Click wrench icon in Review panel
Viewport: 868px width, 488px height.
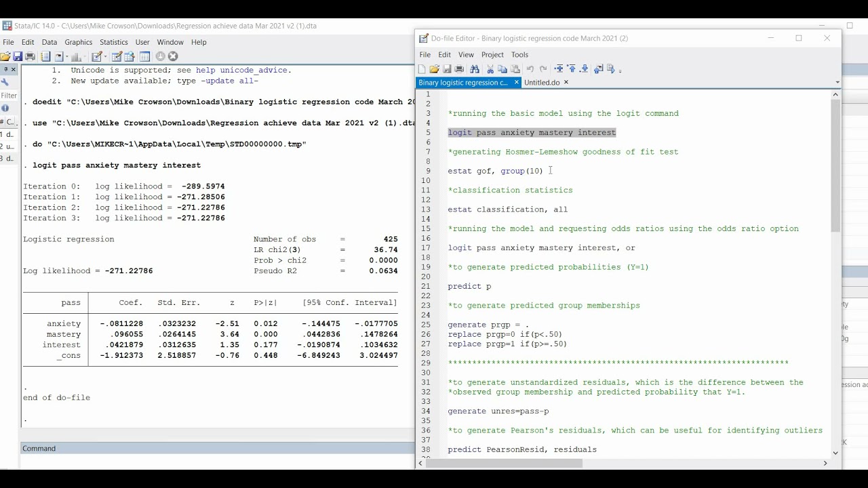click(5, 82)
